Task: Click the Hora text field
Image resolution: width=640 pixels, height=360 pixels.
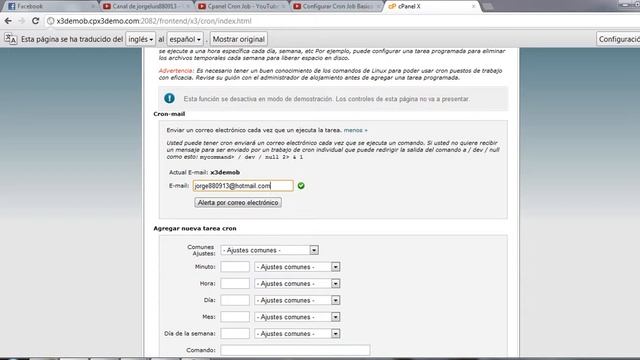Action: pyautogui.click(x=235, y=283)
